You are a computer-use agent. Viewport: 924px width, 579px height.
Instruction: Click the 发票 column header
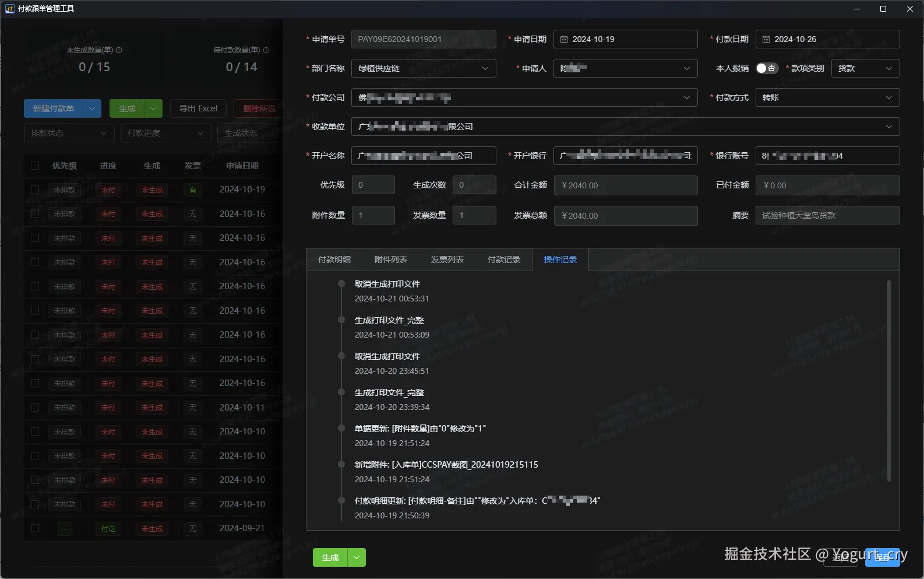(x=193, y=166)
